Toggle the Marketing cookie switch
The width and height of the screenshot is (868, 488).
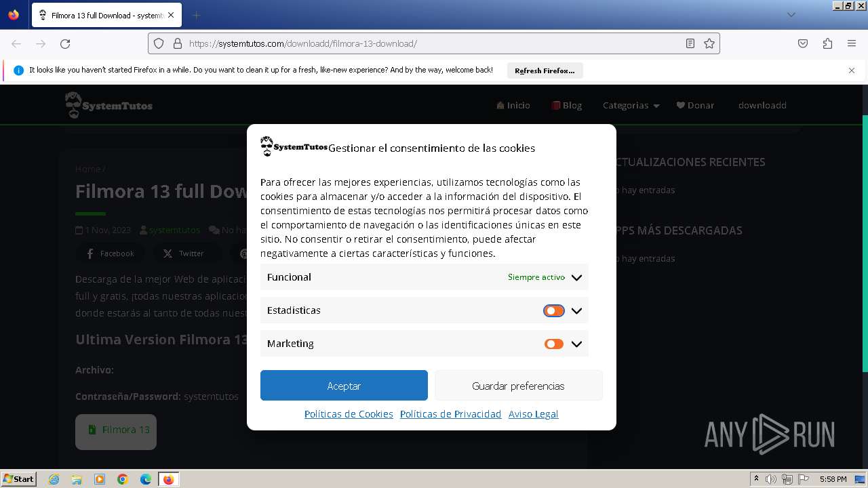point(553,344)
